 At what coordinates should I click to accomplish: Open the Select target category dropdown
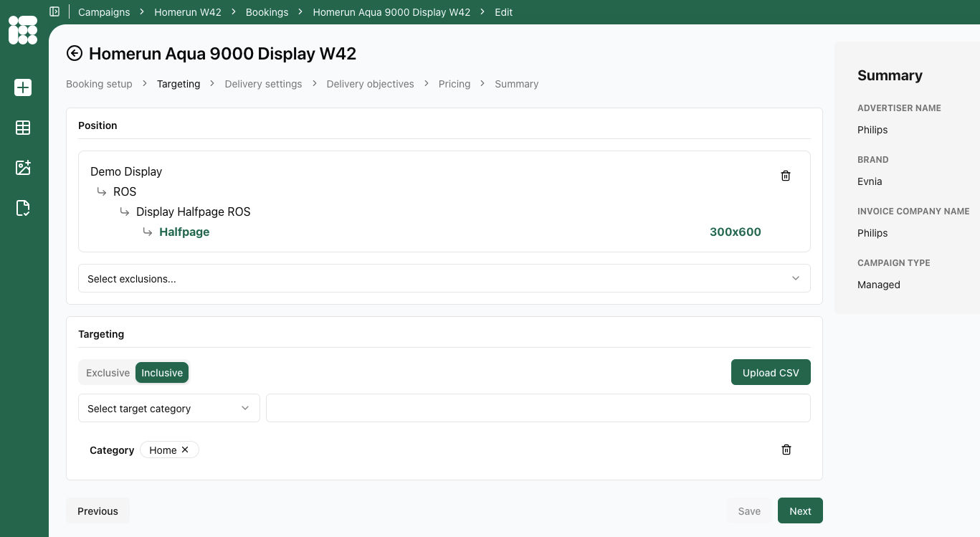click(169, 408)
